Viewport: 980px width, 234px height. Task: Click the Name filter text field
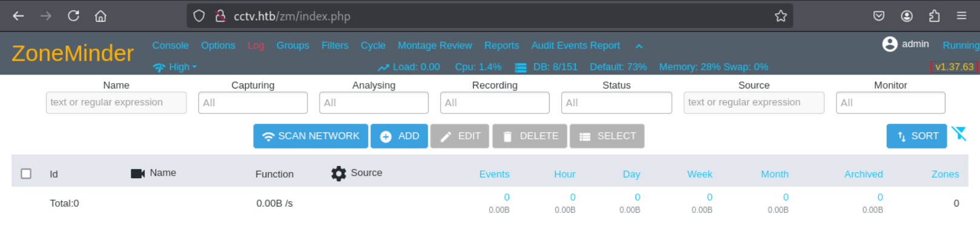point(116,102)
